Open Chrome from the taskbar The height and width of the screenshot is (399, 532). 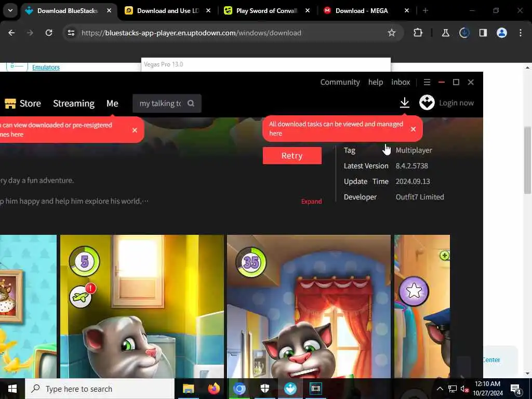click(239, 389)
